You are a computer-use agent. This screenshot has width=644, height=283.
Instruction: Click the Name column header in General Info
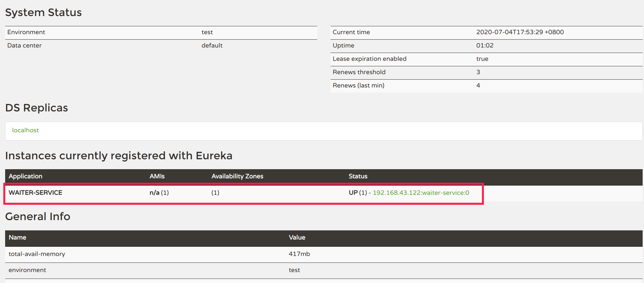pos(17,238)
